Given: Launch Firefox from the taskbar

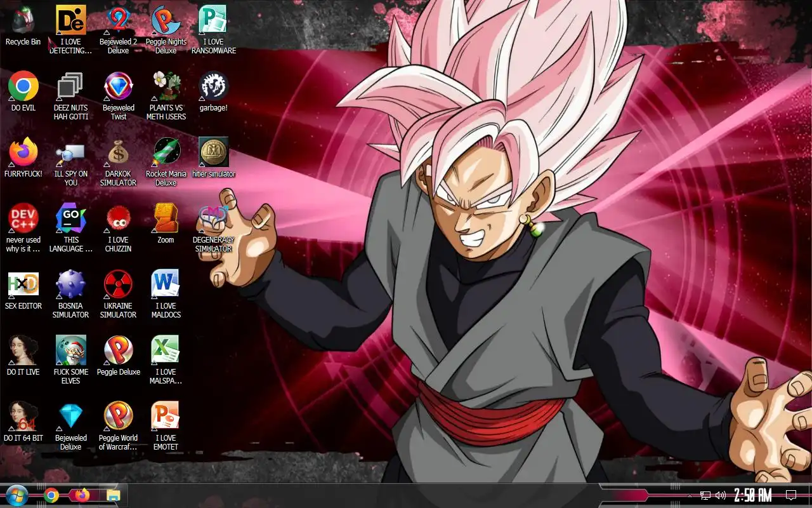Looking at the screenshot, I should point(82,495).
